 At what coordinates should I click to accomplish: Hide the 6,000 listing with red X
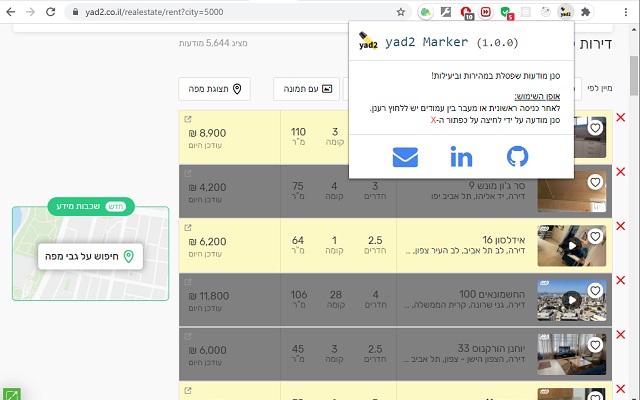click(621, 335)
